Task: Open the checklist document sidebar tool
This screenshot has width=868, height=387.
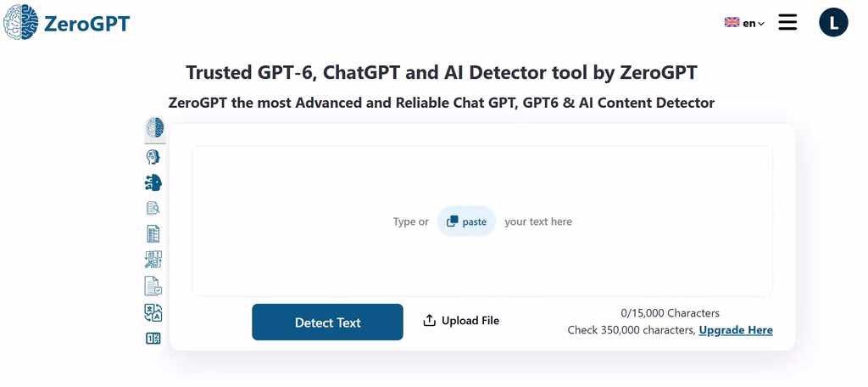Action: coord(153,233)
